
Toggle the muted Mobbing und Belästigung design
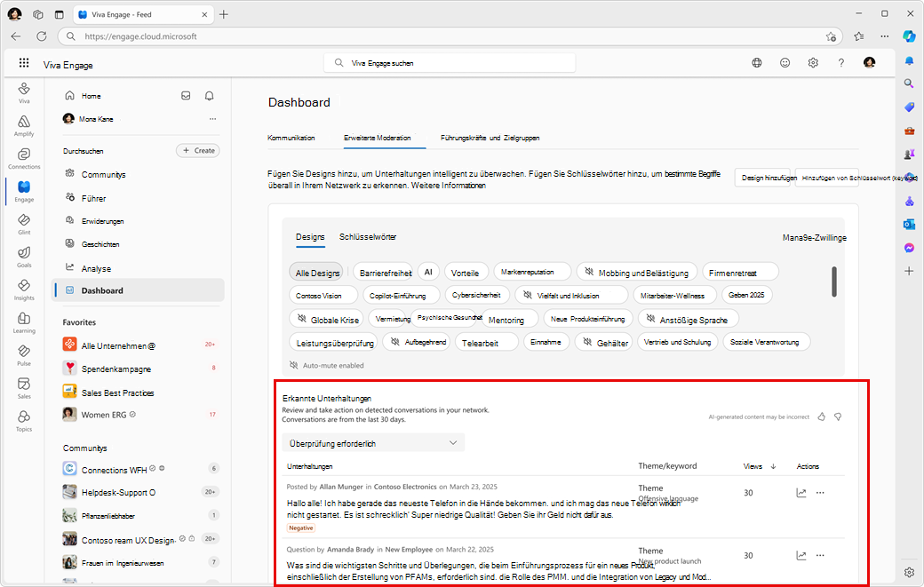click(x=637, y=272)
